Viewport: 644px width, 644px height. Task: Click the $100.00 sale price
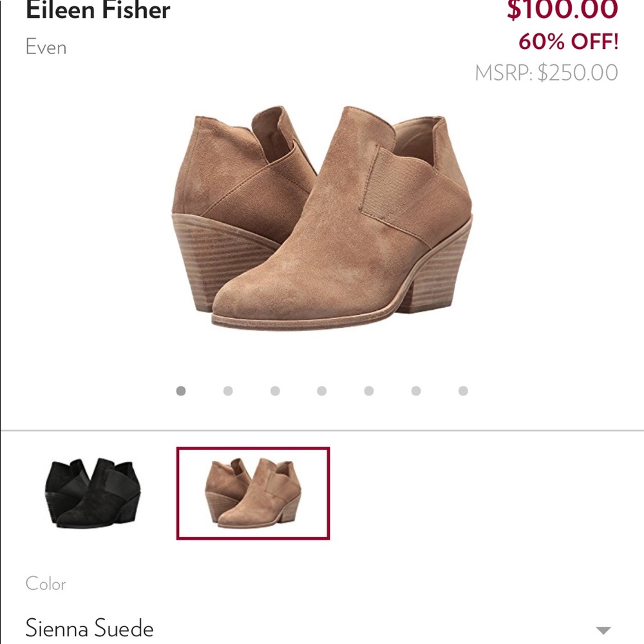[569, 10]
